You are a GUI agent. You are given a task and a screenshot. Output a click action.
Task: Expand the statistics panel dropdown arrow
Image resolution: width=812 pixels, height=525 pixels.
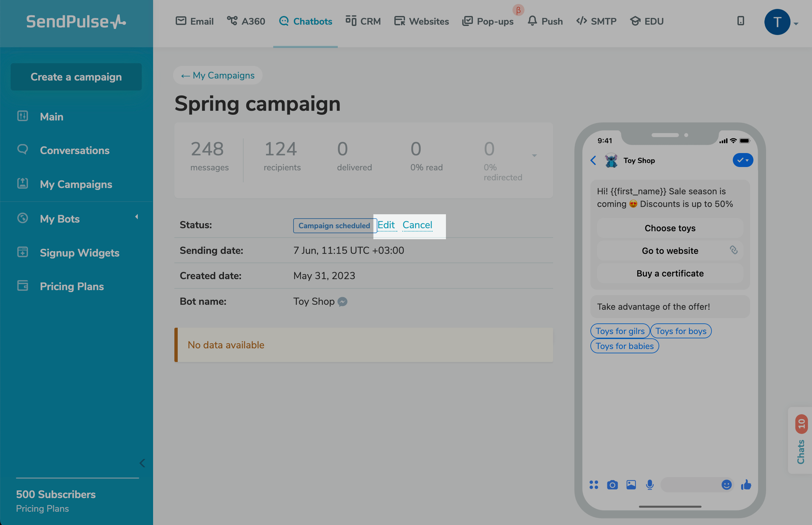(x=534, y=156)
